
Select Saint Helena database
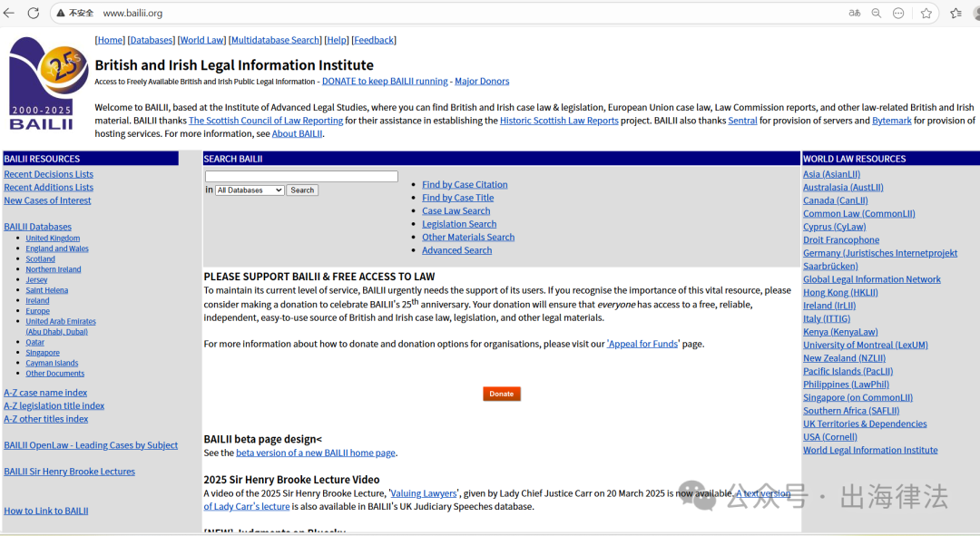pyautogui.click(x=47, y=290)
